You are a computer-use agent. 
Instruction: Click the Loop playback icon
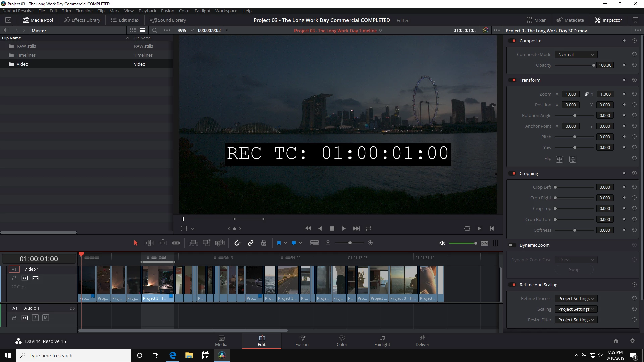368,228
